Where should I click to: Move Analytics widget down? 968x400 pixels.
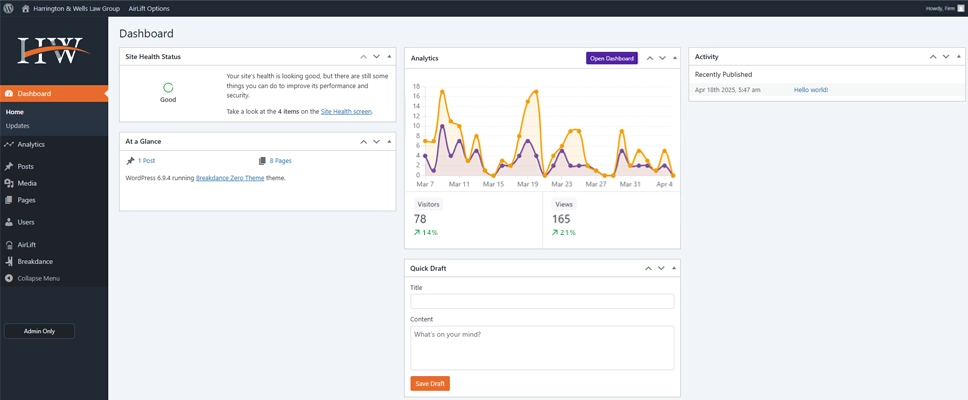pos(662,58)
